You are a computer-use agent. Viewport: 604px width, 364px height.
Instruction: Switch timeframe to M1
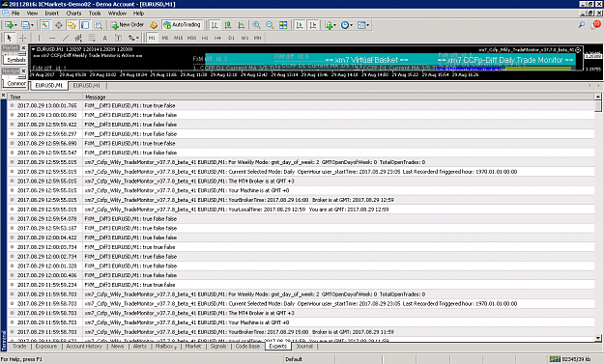pos(152,38)
